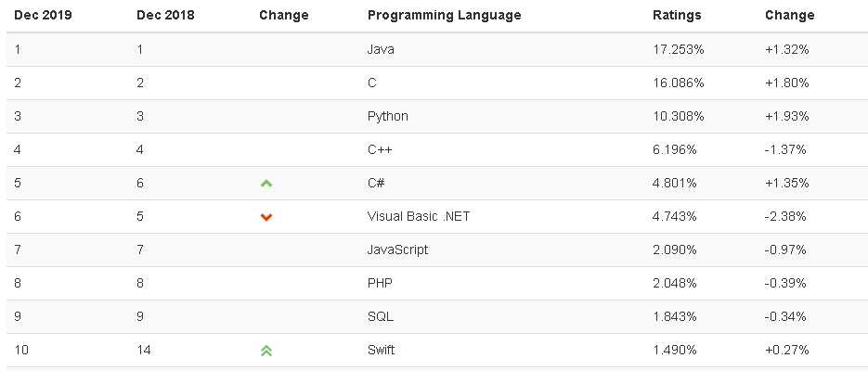Click the SQL language name
This screenshot has height=371, width=868.
pyautogui.click(x=381, y=316)
